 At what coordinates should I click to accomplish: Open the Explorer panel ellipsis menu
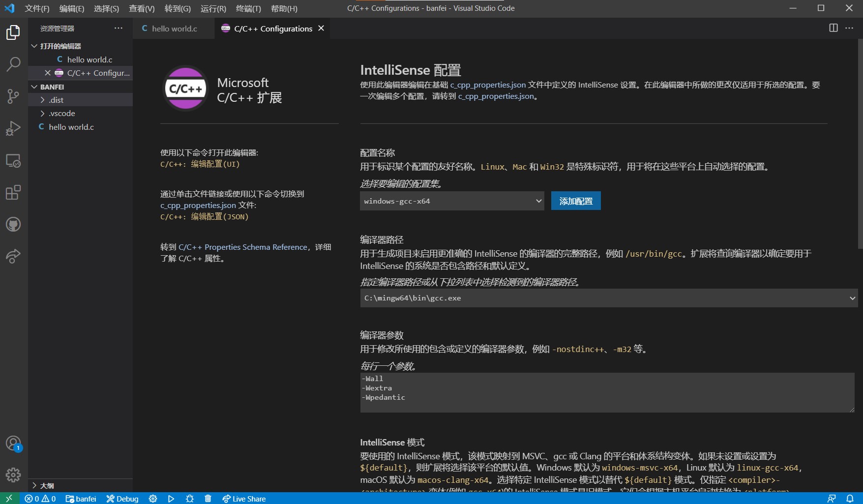coord(119,28)
